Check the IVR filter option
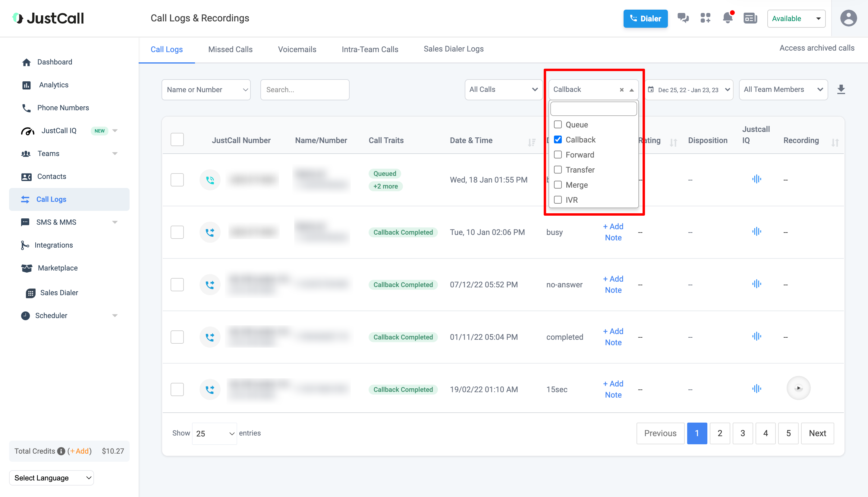 tap(558, 200)
